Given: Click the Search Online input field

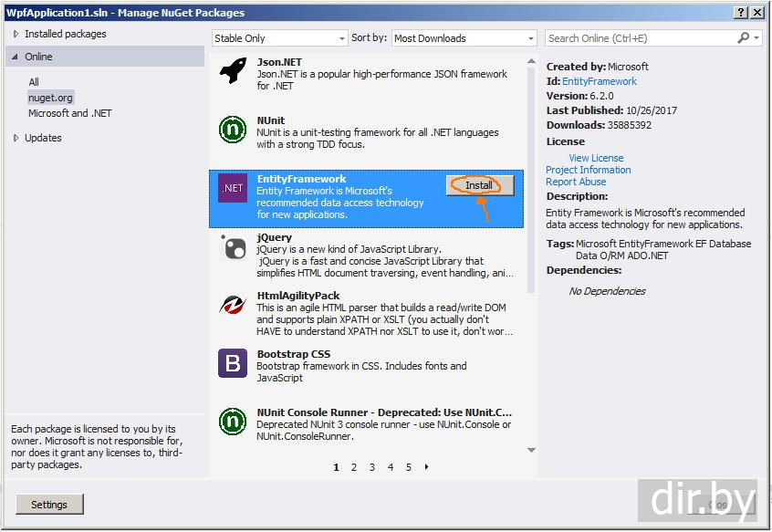Looking at the screenshot, I should tap(640, 38).
